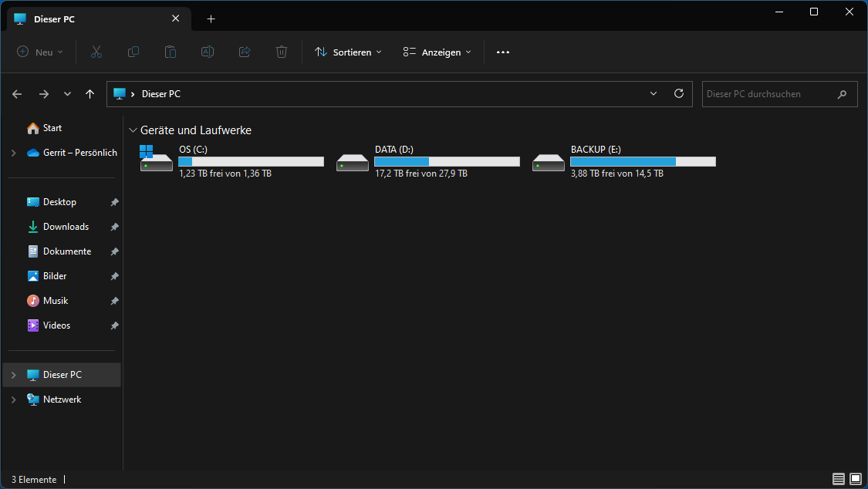Open the Sortieren dropdown
Viewport: 868px width, 489px height.
[348, 52]
